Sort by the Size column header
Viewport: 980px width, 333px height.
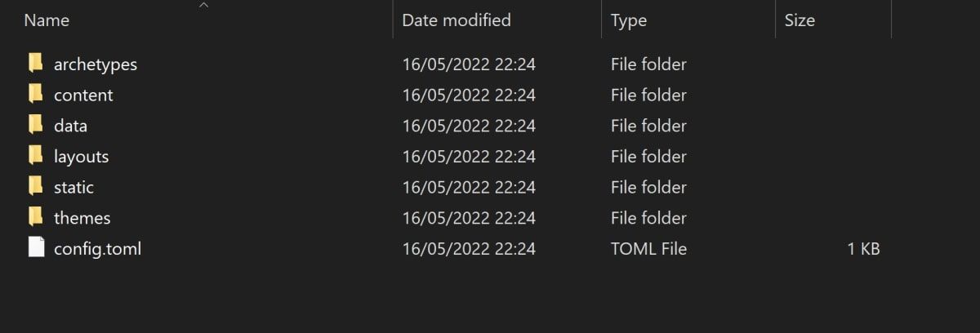tap(800, 20)
